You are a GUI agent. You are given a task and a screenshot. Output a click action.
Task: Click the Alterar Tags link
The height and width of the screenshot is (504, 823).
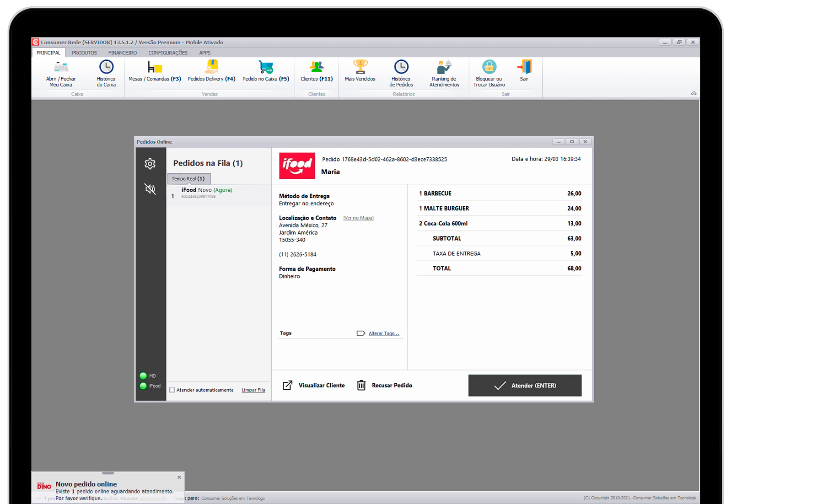coord(384,333)
